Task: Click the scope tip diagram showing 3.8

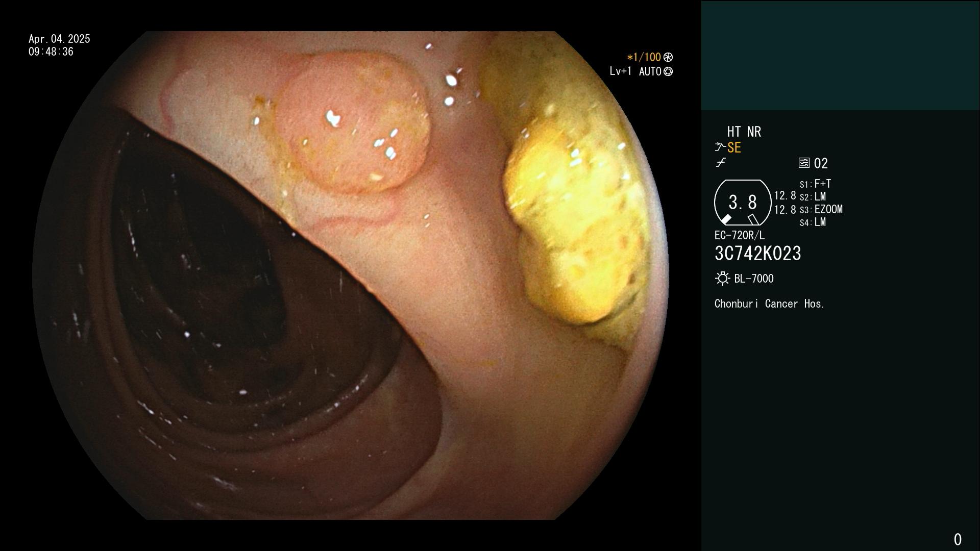Action: click(743, 203)
